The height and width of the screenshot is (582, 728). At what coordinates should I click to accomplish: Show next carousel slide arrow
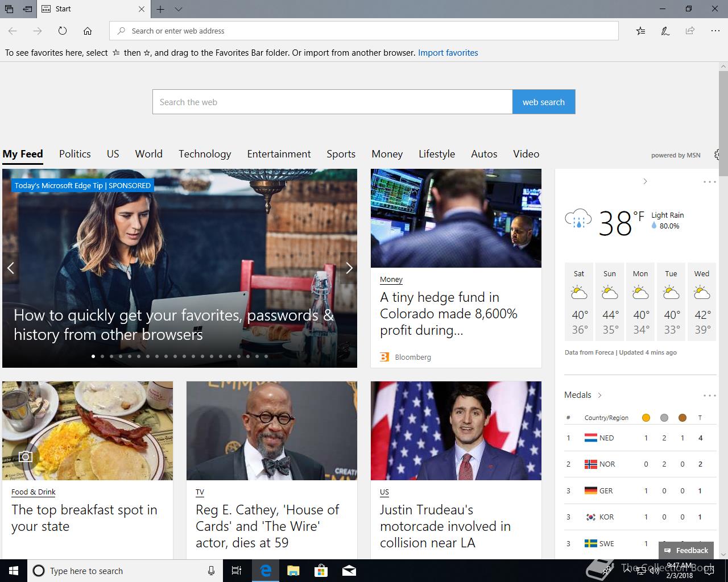349,268
